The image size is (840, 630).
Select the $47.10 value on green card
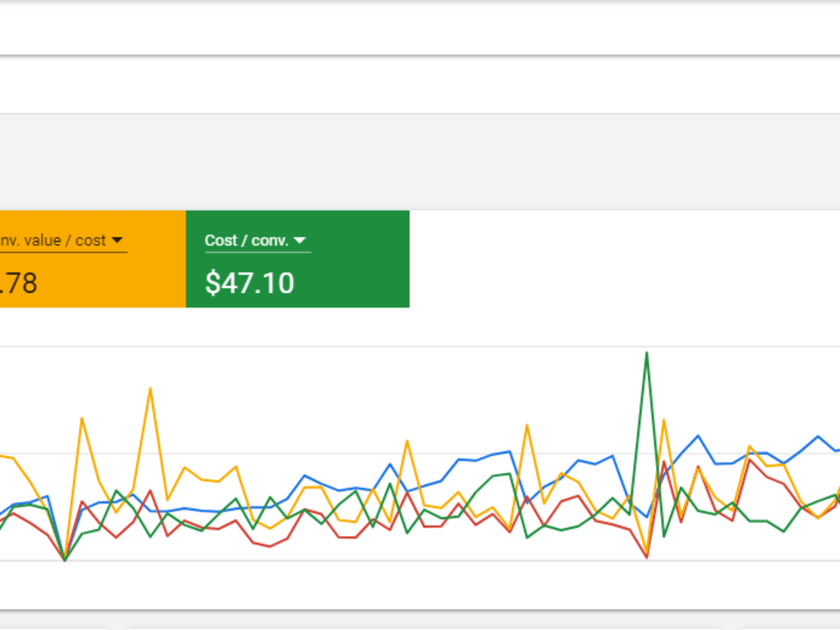pyautogui.click(x=249, y=283)
